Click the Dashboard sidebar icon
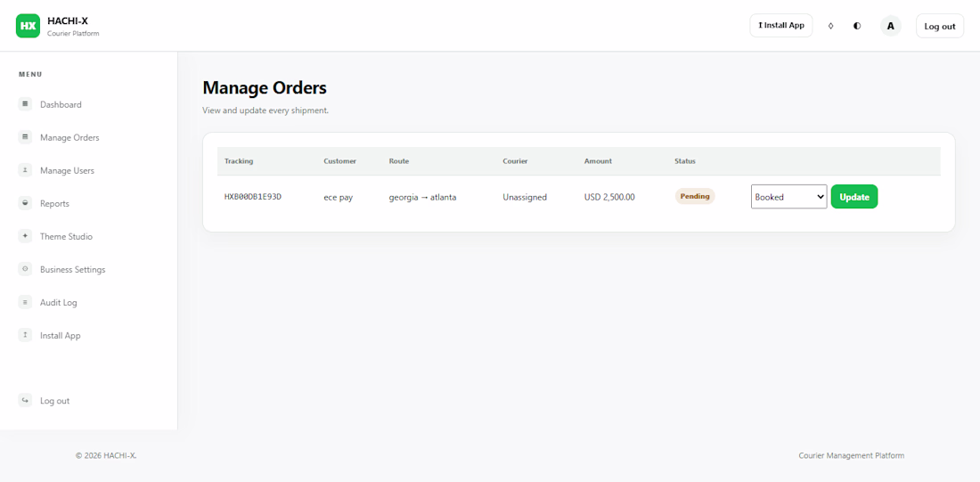The height and width of the screenshot is (482, 980). coord(25,104)
